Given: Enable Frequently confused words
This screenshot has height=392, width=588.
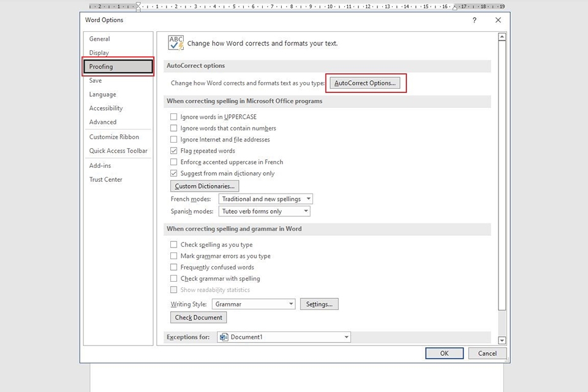Looking at the screenshot, I should click(x=173, y=266).
